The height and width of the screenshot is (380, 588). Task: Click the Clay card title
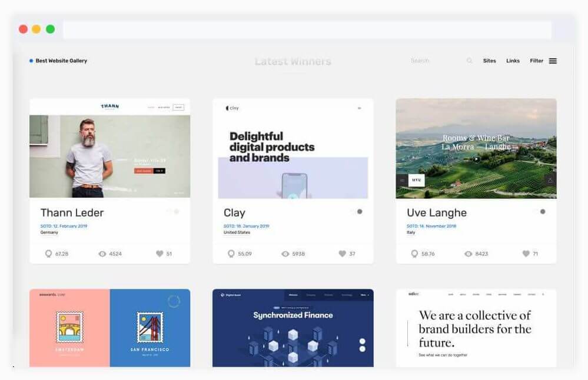pos(234,212)
